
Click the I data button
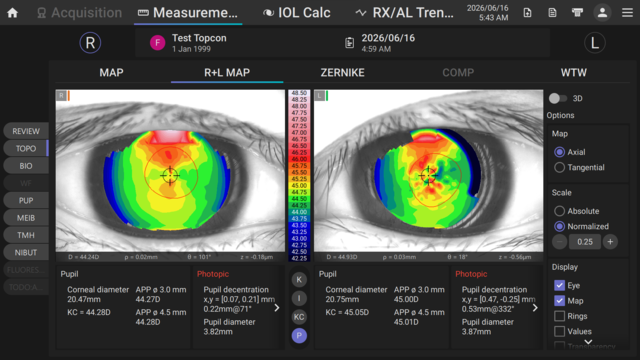[x=299, y=298]
